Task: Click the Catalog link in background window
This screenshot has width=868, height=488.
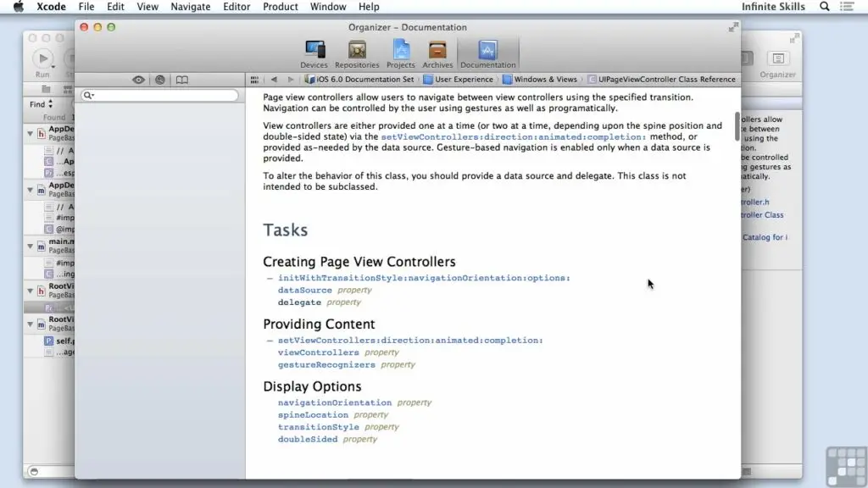Action: tap(765, 237)
